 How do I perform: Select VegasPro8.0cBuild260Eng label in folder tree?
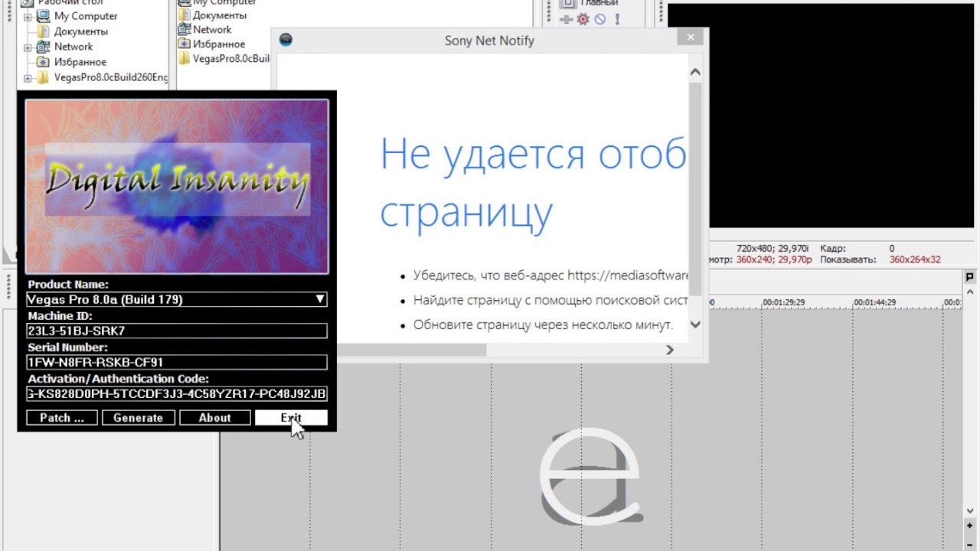pyautogui.click(x=111, y=78)
